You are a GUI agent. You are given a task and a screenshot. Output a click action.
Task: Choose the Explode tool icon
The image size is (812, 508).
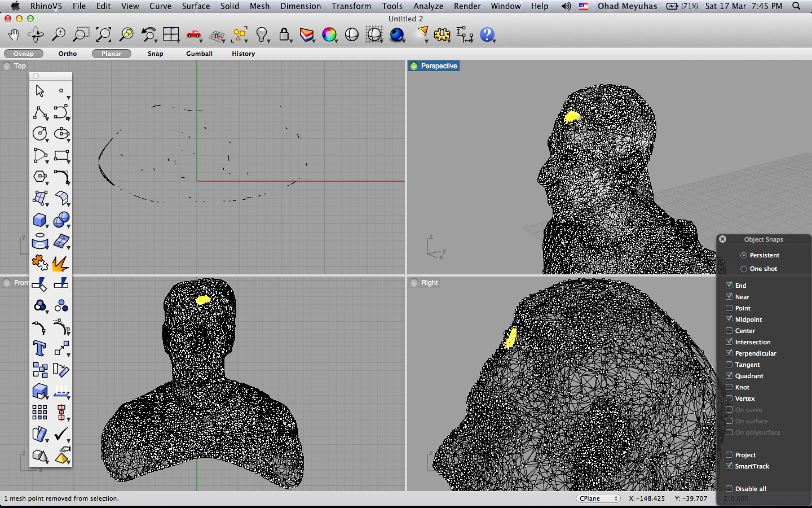[60, 263]
